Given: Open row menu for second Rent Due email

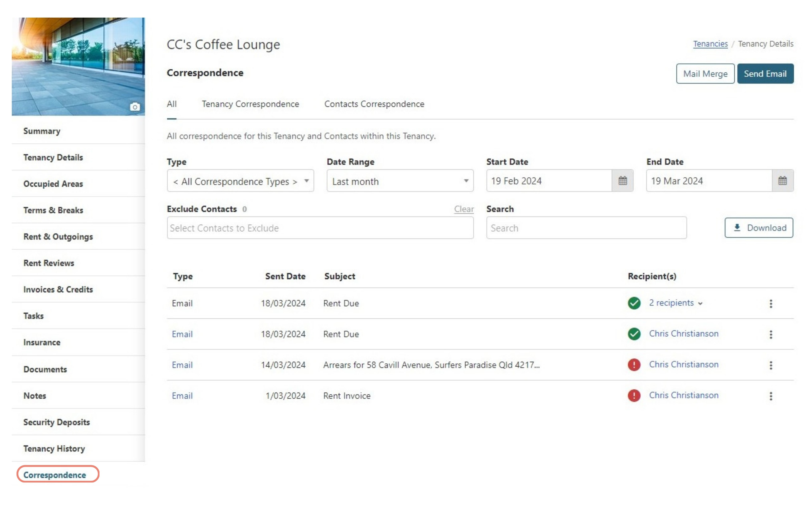Looking at the screenshot, I should (771, 335).
